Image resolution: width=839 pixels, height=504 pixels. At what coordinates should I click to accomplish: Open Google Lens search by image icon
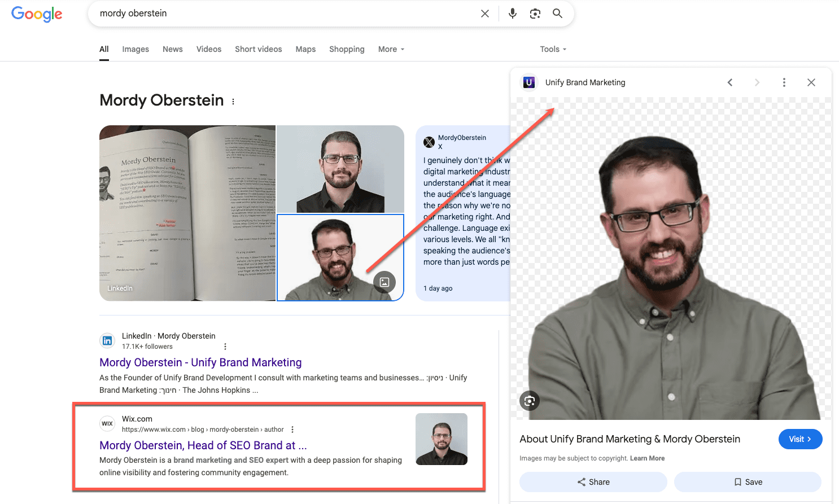[x=535, y=14]
